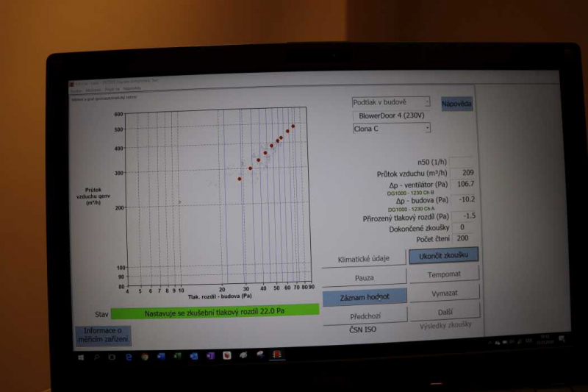Screen dimensions: 588x392
Task: Click the n50 (1/h) value field
Action: (462, 162)
